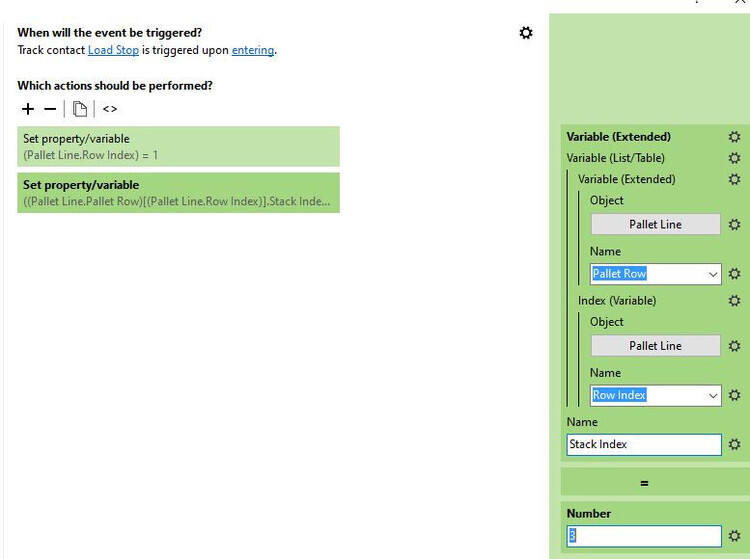Click the entering trigger link
The width and height of the screenshot is (750, 559).
coord(253,50)
